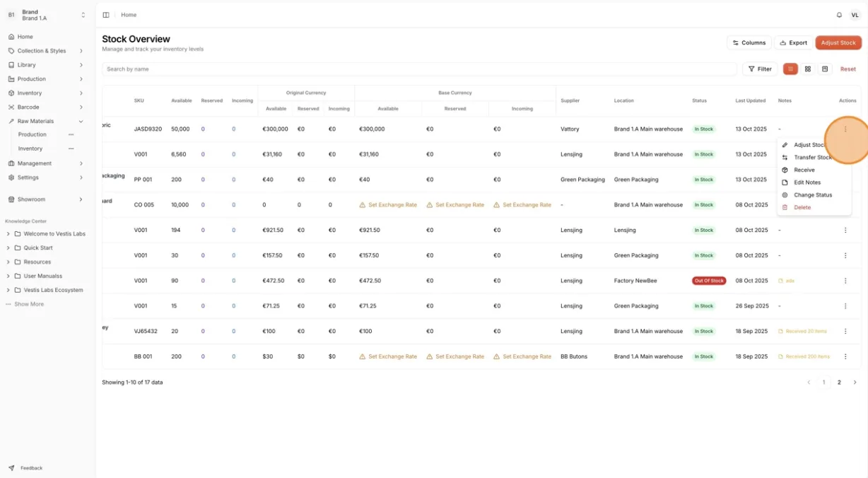This screenshot has width=868, height=478.
Task: Expand the Production sidebar menu
Action: (x=46, y=79)
